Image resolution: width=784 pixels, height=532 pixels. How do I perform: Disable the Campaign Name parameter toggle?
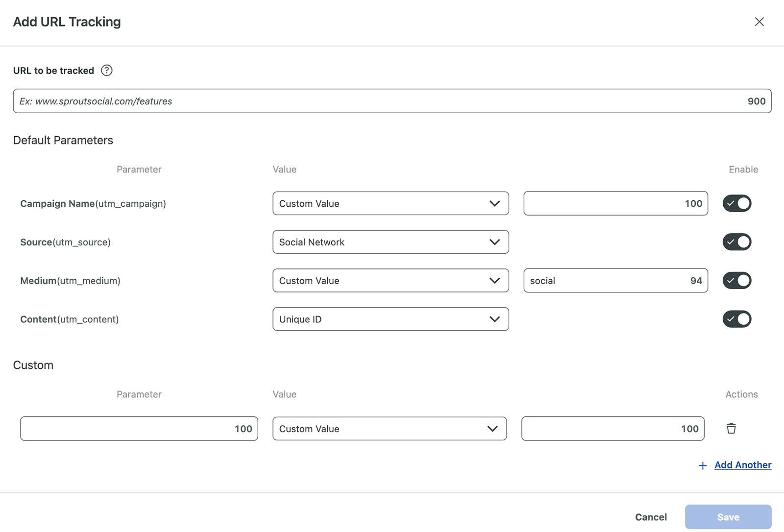(736, 203)
